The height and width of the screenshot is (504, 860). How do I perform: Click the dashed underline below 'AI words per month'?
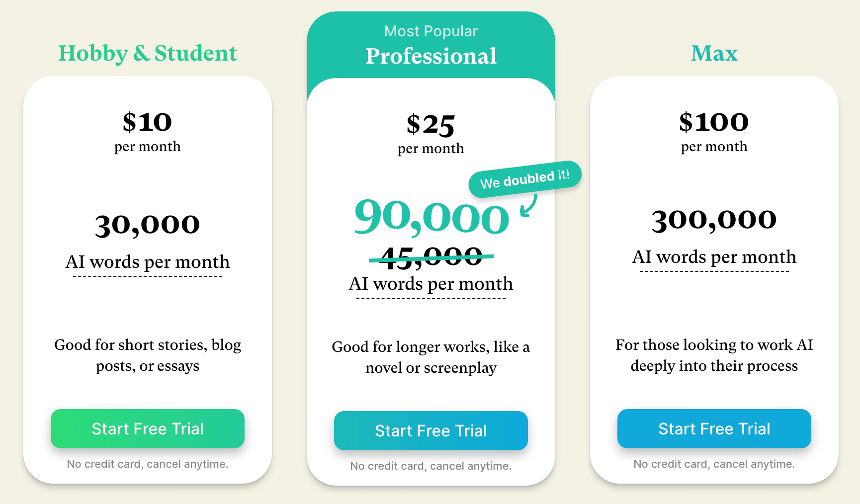(x=147, y=277)
